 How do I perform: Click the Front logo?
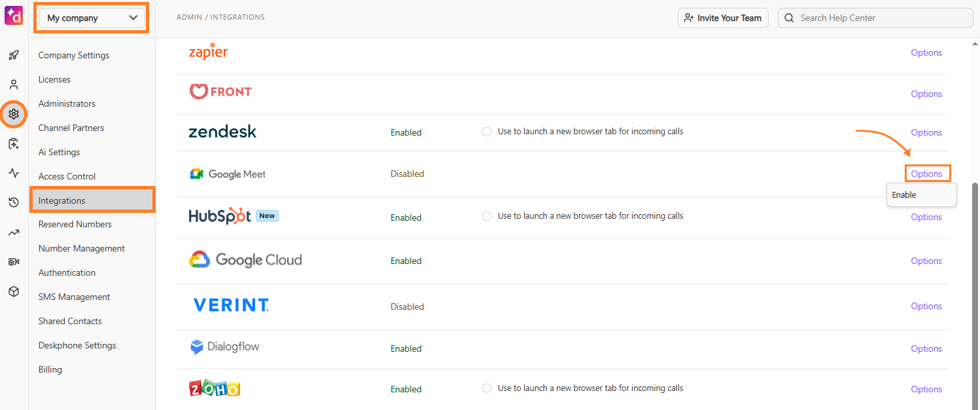pos(220,92)
